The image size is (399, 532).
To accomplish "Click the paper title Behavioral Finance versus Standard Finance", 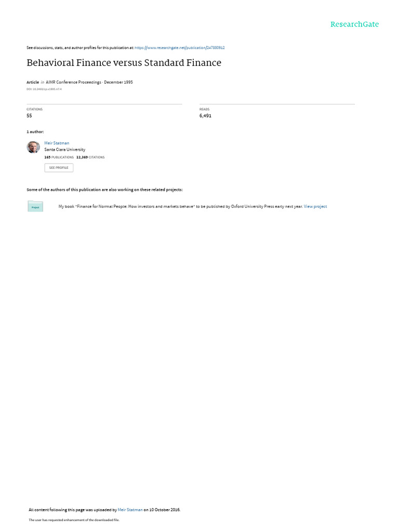I will (x=124, y=63).
